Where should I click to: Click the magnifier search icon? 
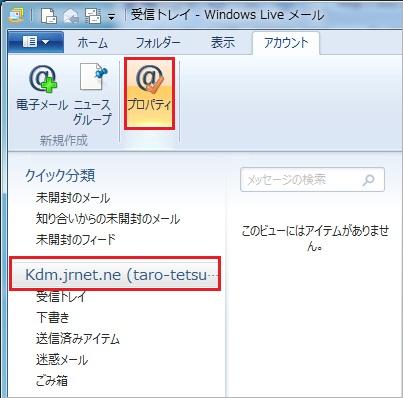(x=369, y=180)
